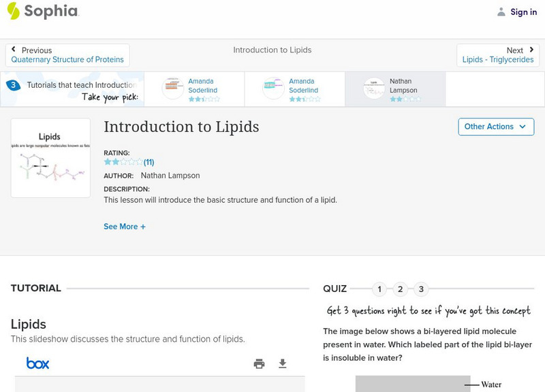Open the Introduction to Lipids preview thumbnail
The image size is (545, 392).
click(50, 157)
